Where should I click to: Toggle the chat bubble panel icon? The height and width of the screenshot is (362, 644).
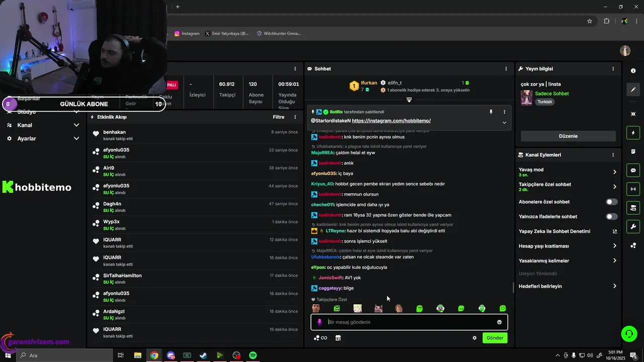pyautogui.click(x=633, y=170)
